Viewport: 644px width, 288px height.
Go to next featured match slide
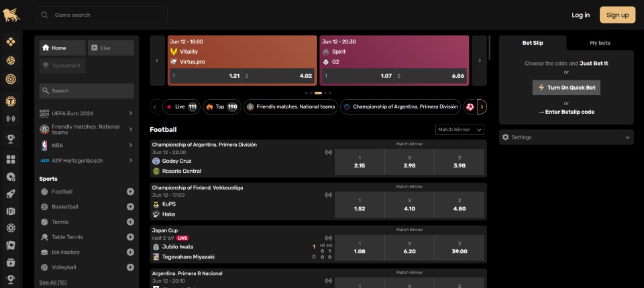click(479, 60)
